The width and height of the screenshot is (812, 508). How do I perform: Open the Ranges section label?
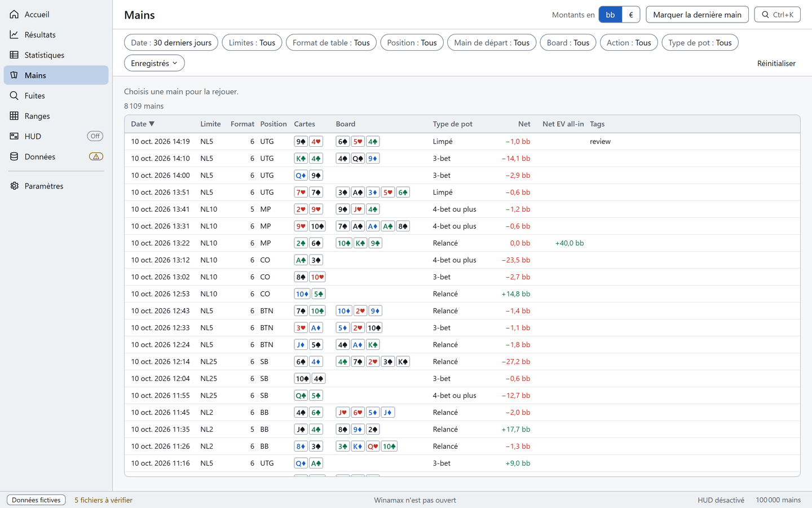click(x=37, y=116)
